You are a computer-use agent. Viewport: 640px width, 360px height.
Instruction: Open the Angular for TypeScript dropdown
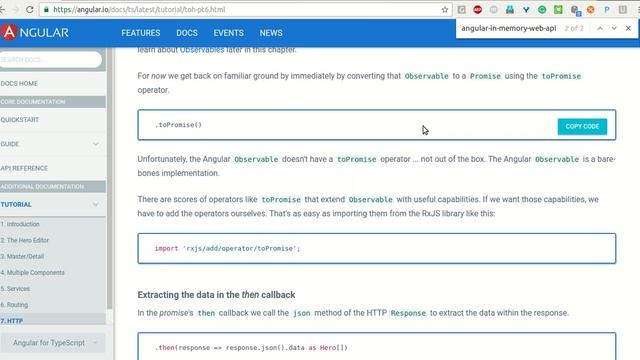click(x=53, y=343)
